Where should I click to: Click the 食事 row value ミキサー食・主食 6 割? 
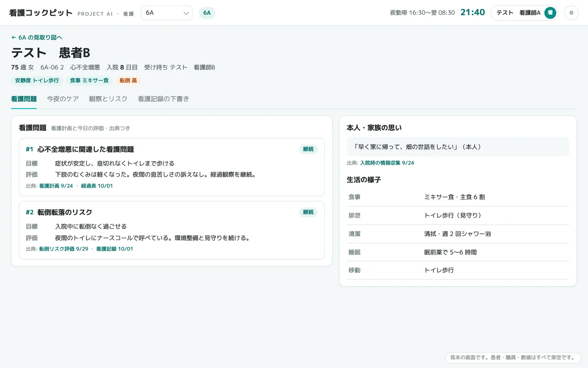455,197
